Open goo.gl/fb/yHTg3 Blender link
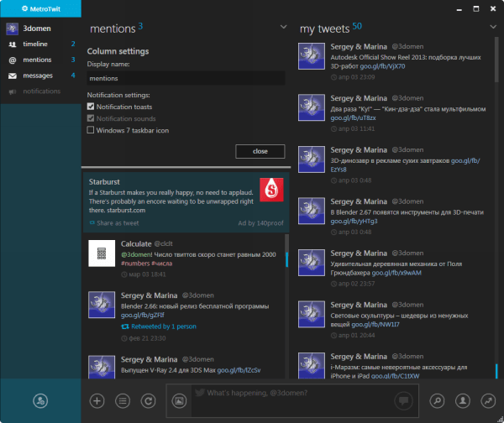 tap(354, 221)
